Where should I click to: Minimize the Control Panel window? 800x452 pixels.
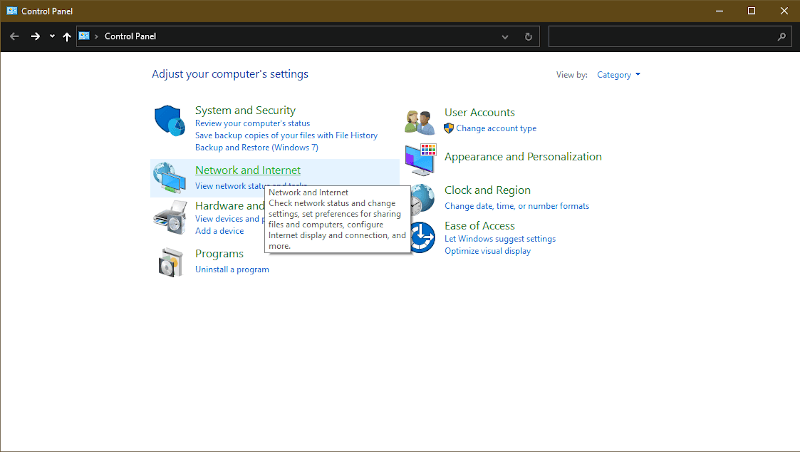point(719,11)
